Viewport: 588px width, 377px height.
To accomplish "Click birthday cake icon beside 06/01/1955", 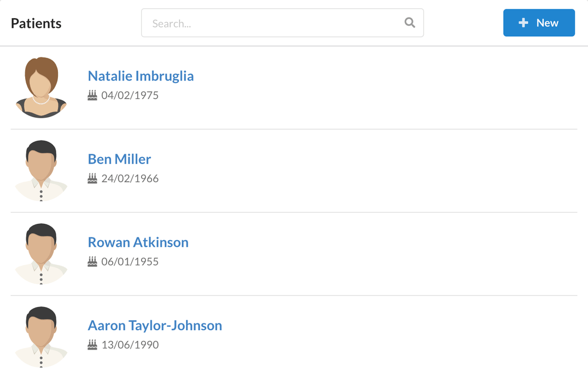I will tap(92, 262).
